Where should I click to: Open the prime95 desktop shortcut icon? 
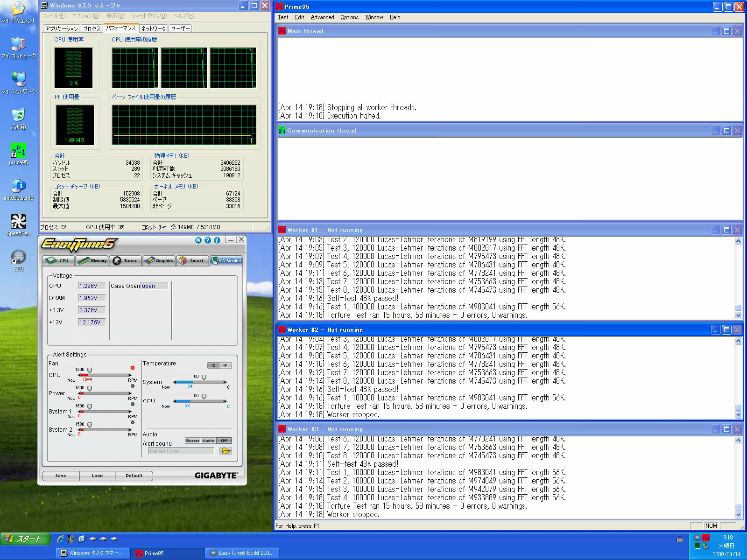(18, 154)
